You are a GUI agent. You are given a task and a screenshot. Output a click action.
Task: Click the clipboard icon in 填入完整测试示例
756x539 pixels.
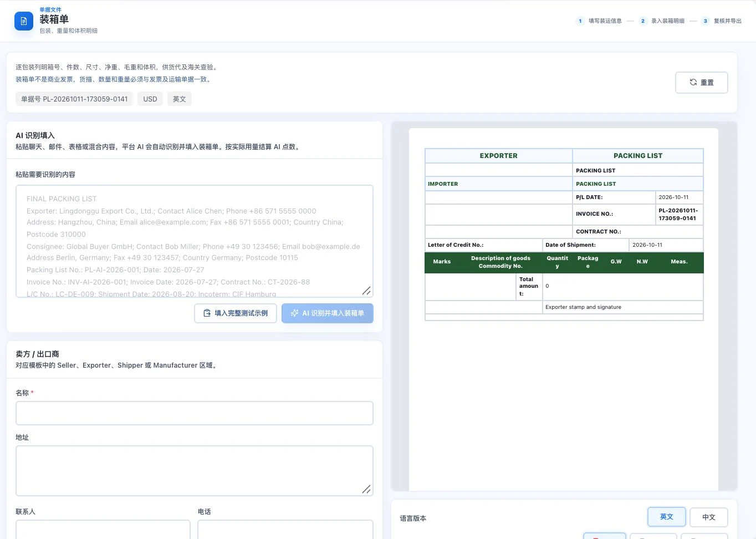(207, 313)
